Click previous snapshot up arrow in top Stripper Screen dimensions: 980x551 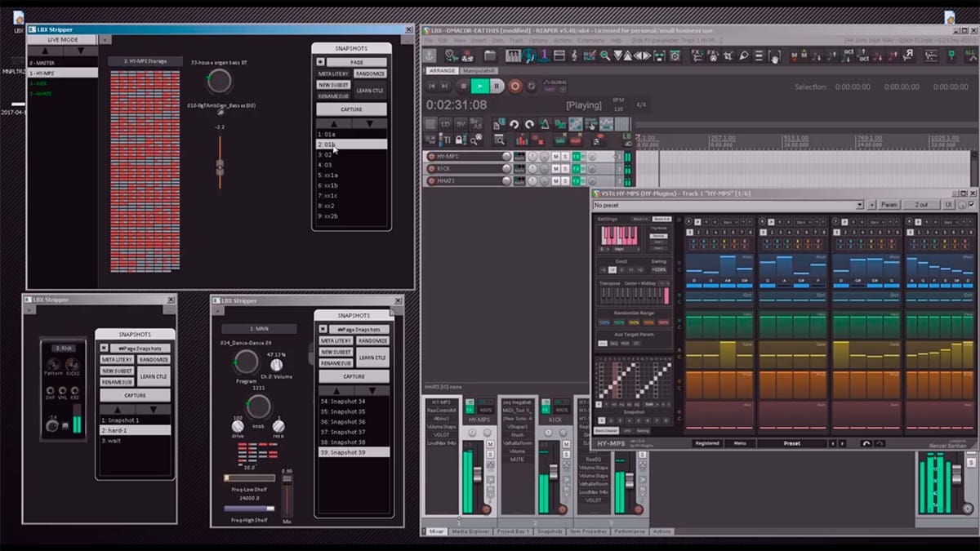click(x=334, y=123)
